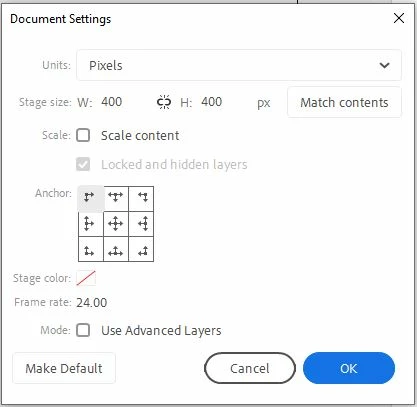Open the Stage color swatch
Viewport: 417px width, 407px height.
coord(86,278)
